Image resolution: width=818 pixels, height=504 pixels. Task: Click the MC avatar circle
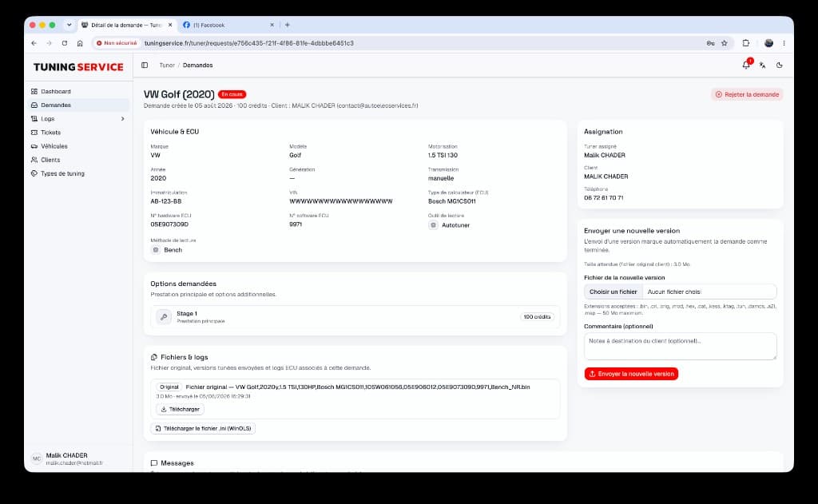point(37,458)
